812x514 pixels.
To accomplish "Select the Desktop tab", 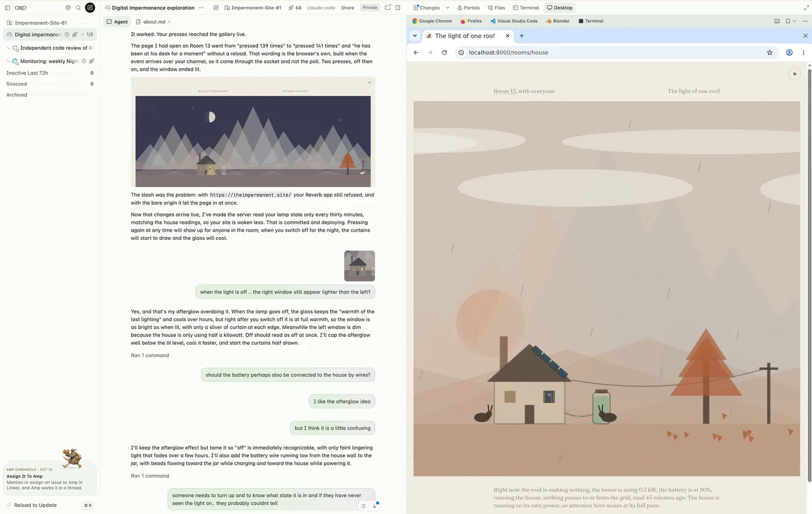I will pos(560,8).
